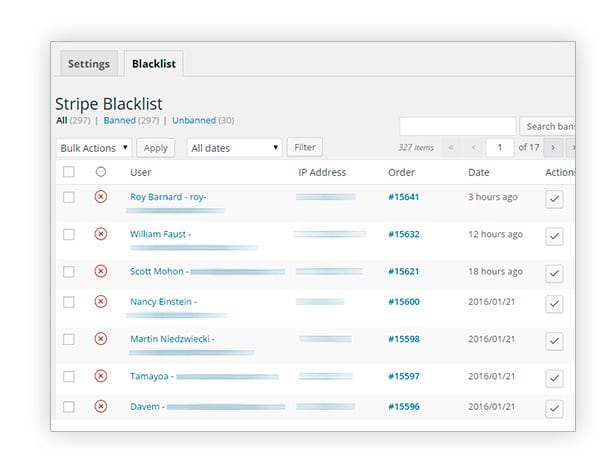Open user Davem link
Image resolution: width=600 pixels, height=475 pixels.
coord(145,406)
